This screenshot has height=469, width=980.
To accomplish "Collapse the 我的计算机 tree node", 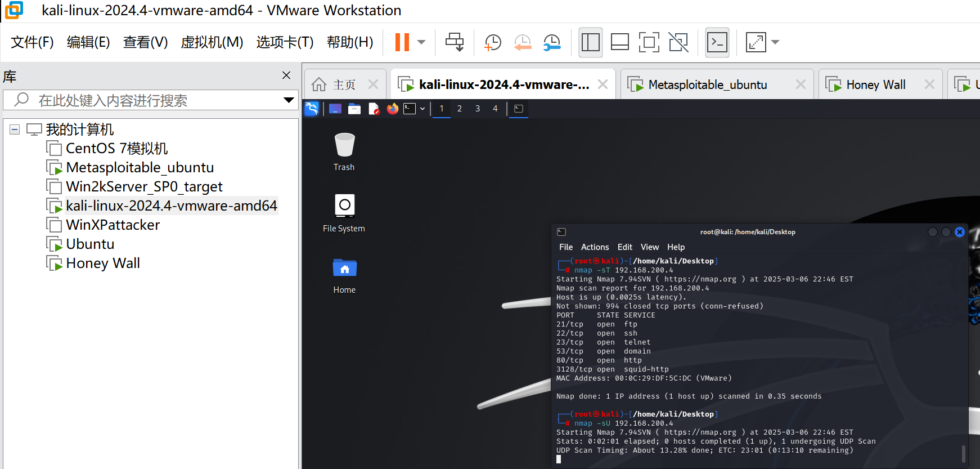I will pos(15,129).
